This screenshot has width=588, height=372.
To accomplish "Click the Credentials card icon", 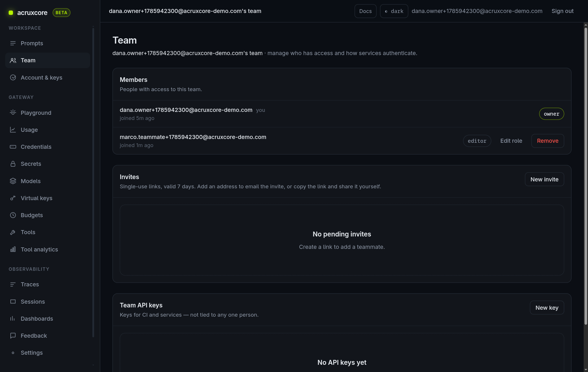I will tap(13, 147).
